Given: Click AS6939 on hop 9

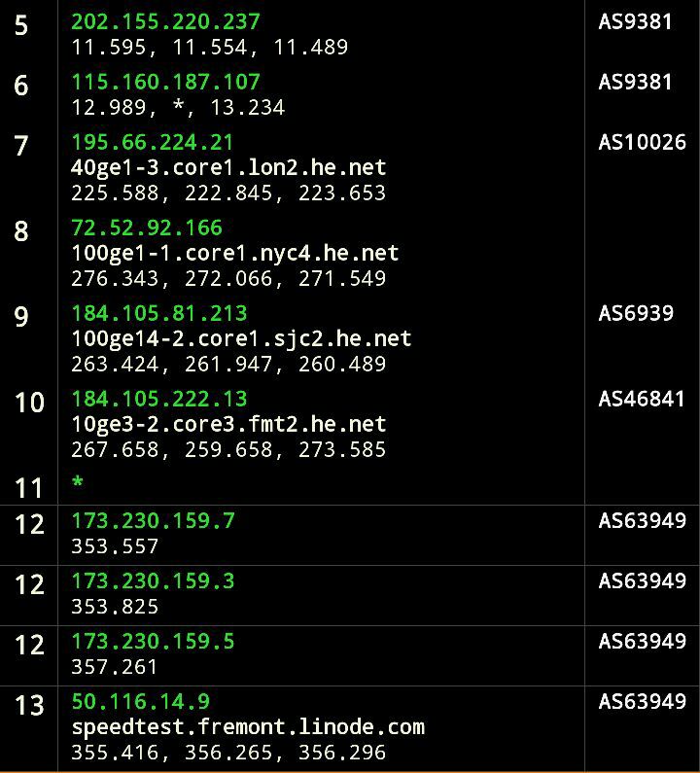Looking at the screenshot, I should coord(636,313).
